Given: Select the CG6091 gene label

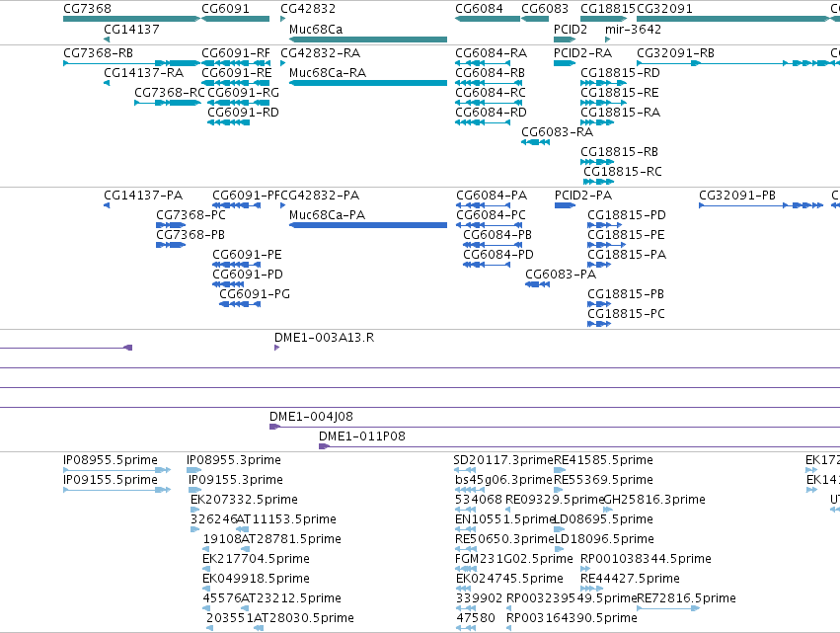Looking at the screenshot, I should [225, 9].
